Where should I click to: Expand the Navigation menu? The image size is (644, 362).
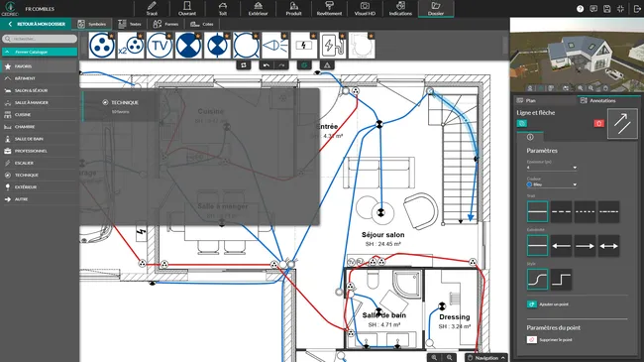(x=486, y=358)
